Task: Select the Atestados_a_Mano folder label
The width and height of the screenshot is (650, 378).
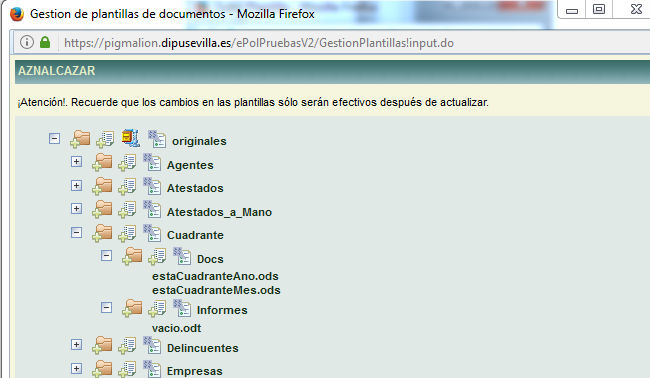Action: (x=219, y=212)
